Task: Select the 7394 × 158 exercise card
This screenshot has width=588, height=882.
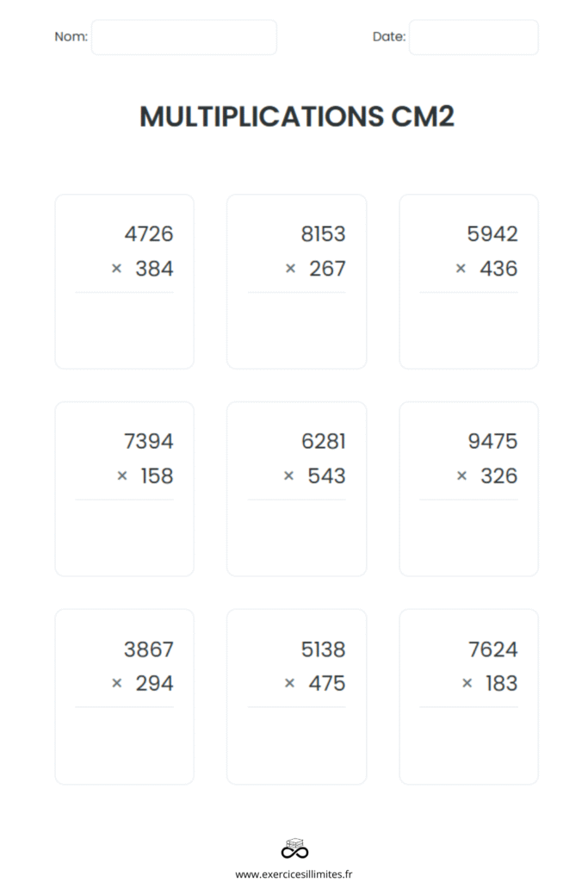Action: tap(124, 489)
